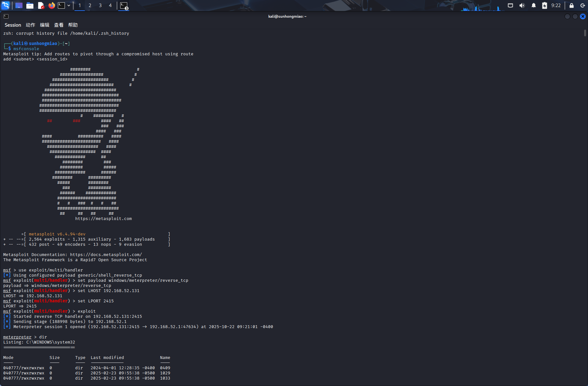Lock the screen with the padlock icon
The width and height of the screenshot is (588, 386).
click(572, 5)
